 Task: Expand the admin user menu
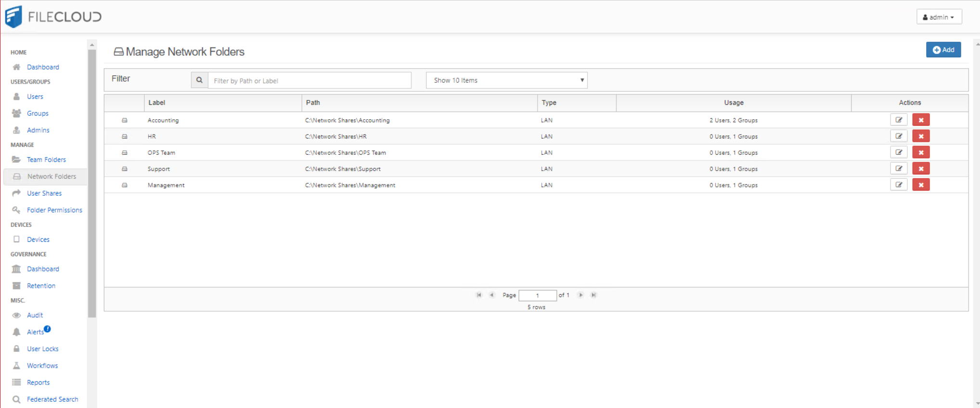coord(938,17)
